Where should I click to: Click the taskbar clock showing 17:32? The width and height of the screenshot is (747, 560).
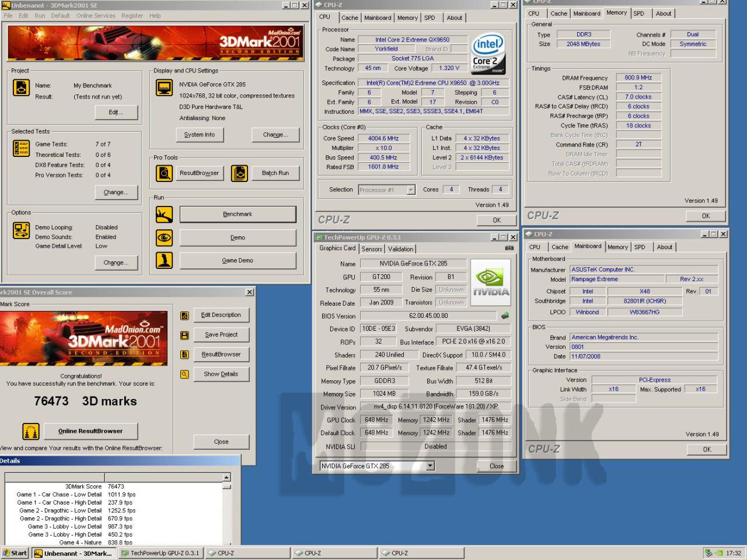coord(734,553)
